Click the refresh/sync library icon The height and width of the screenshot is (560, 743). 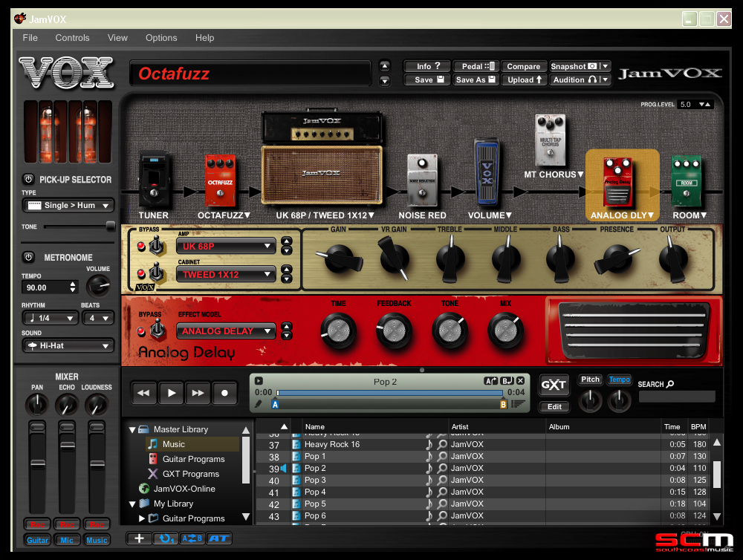coord(166,538)
